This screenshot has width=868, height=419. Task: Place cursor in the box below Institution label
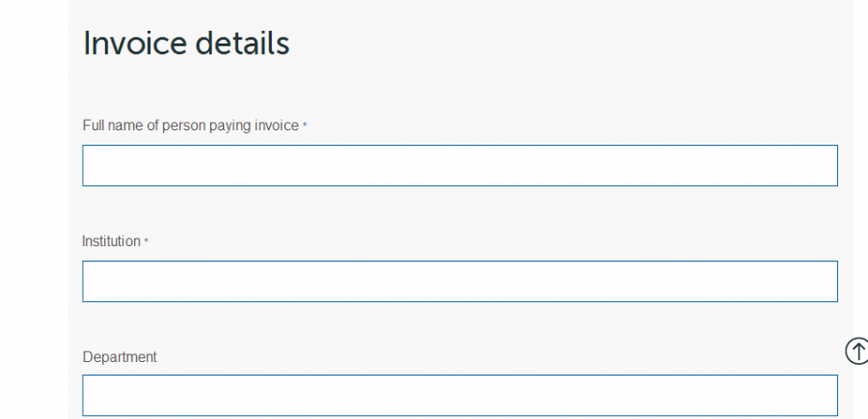tap(459, 281)
